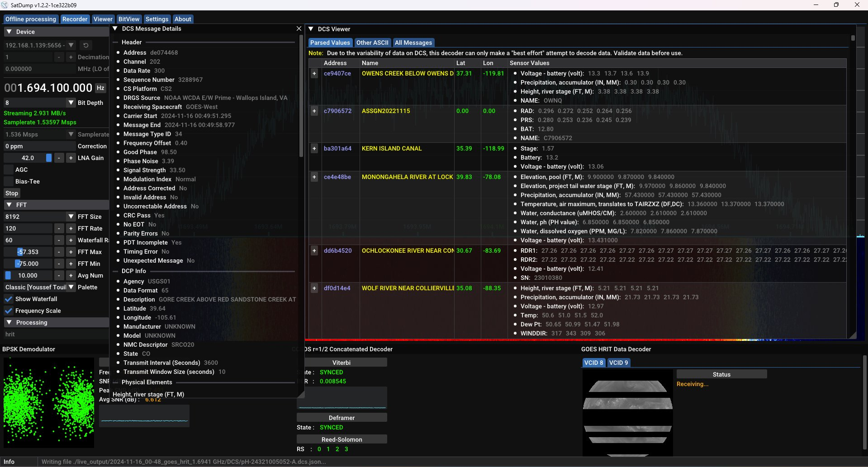Decrease FFT Rate with minus button
This screenshot has width=868, height=467.
[59, 228]
